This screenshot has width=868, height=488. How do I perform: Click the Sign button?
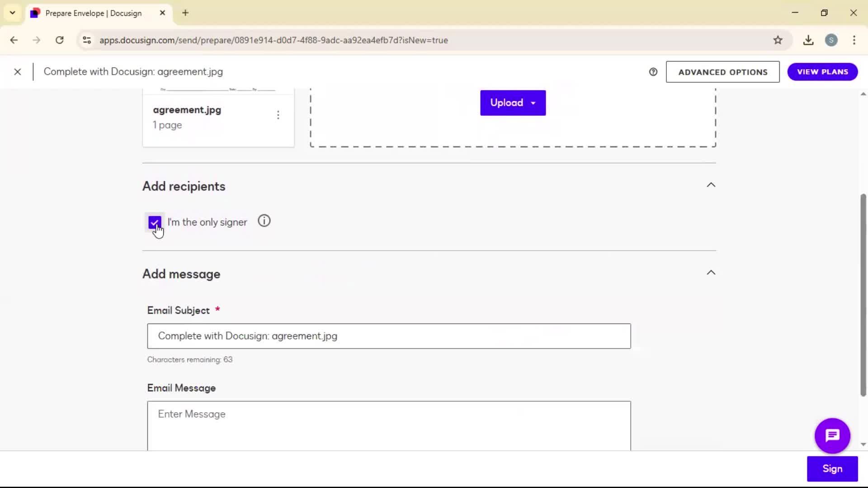click(x=832, y=469)
